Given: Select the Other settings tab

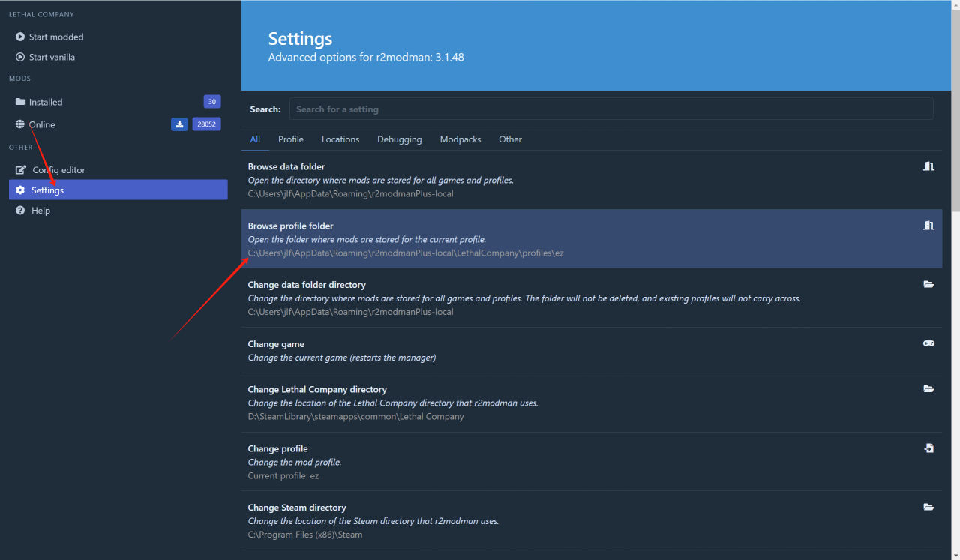Looking at the screenshot, I should pos(510,139).
